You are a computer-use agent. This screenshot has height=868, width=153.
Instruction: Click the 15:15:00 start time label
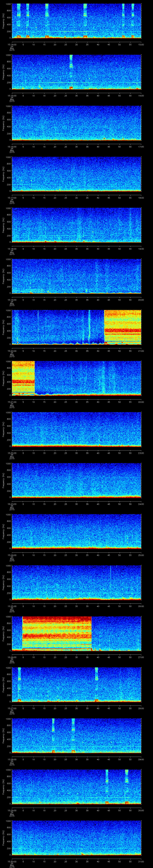point(12,96)
